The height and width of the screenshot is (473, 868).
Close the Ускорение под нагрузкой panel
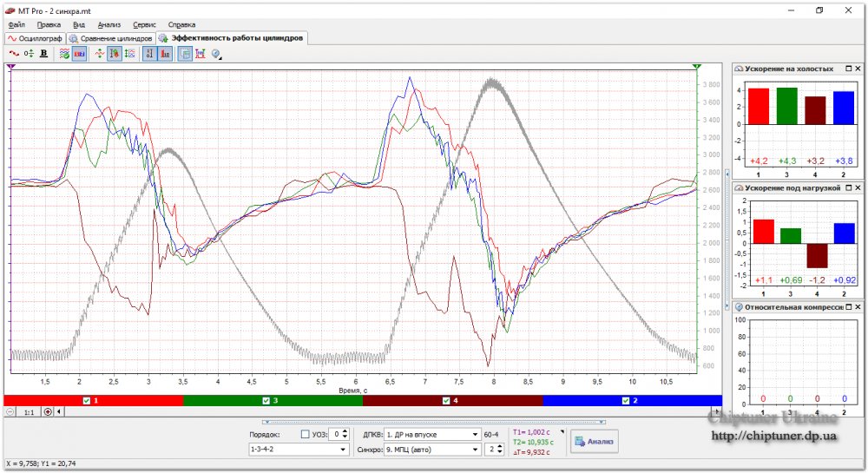pos(858,188)
